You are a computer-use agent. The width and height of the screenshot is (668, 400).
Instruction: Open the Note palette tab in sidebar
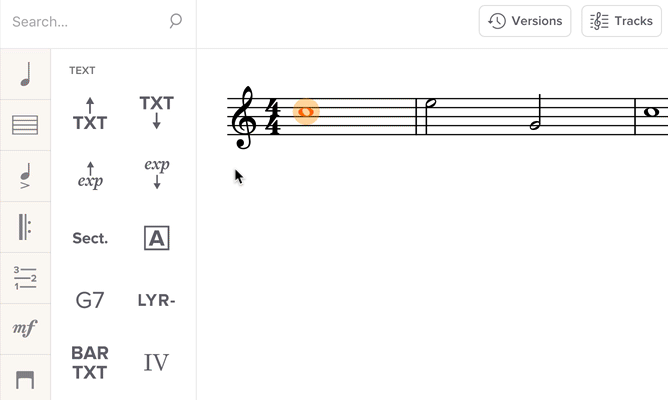coord(25,74)
